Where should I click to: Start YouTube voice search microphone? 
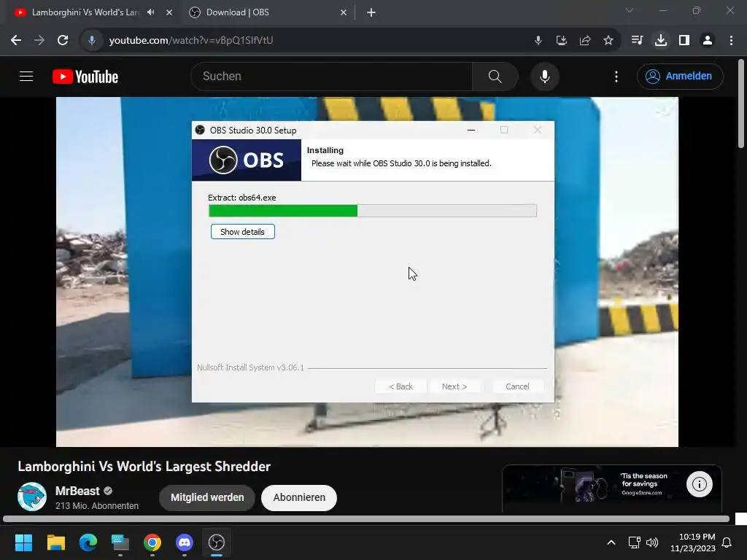545,76
